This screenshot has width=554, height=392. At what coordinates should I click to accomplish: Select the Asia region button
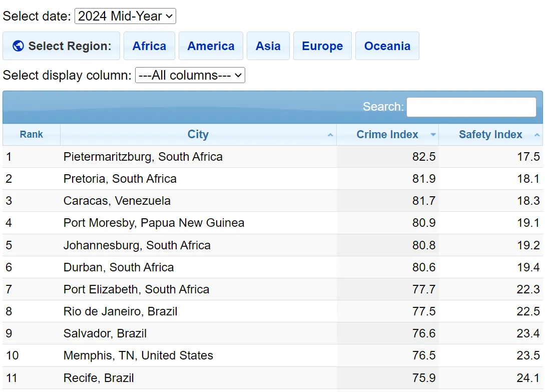coord(268,46)
